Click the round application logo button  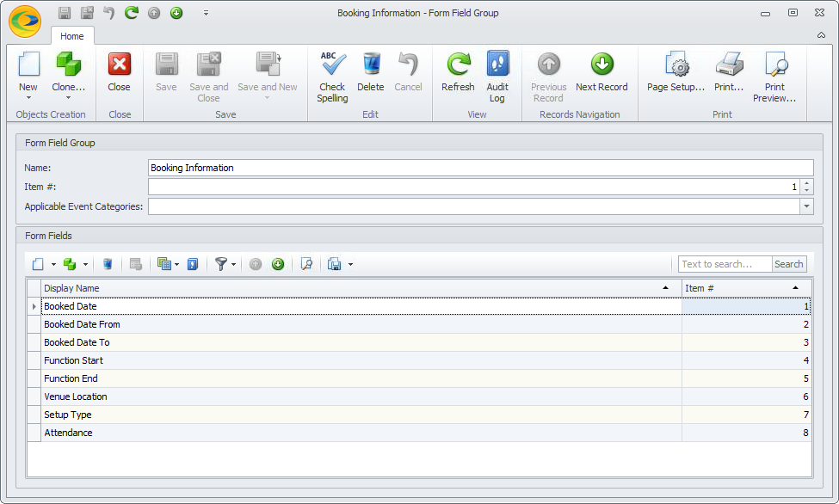tap(25, 22)
